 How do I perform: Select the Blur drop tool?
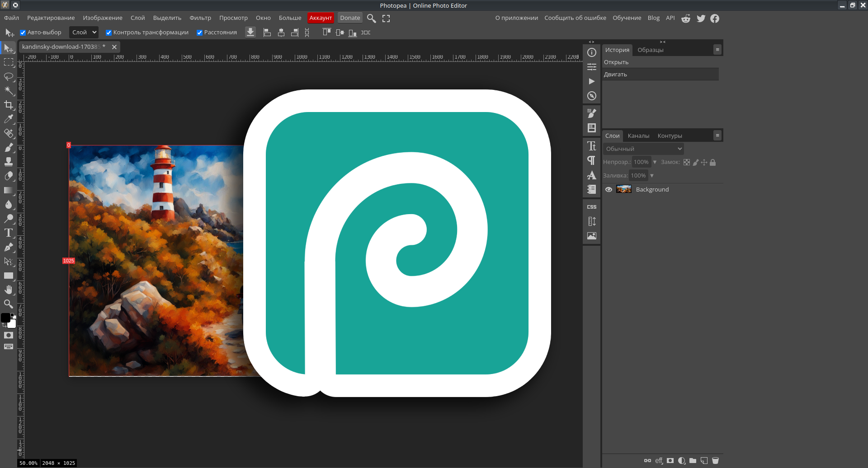coord(9,204)
